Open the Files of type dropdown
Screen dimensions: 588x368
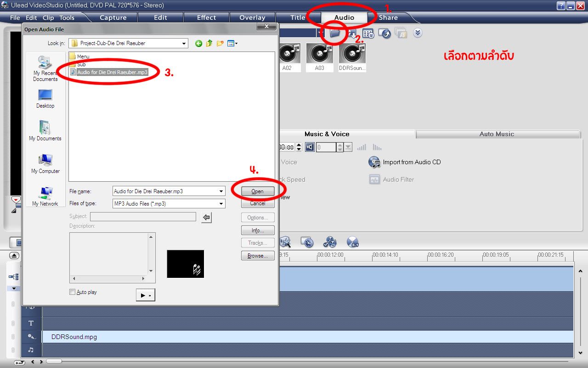(221, 203)
